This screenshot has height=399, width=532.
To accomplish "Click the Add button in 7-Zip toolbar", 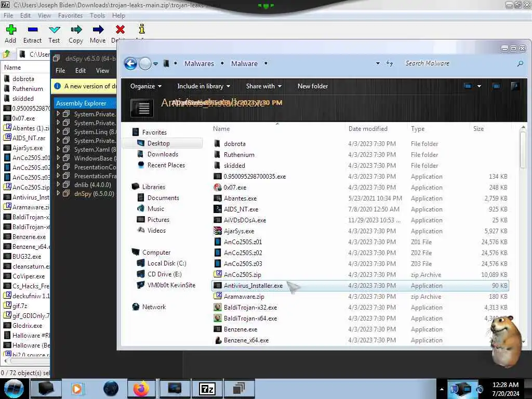I will pyautogui.click(x=11, y=34).
